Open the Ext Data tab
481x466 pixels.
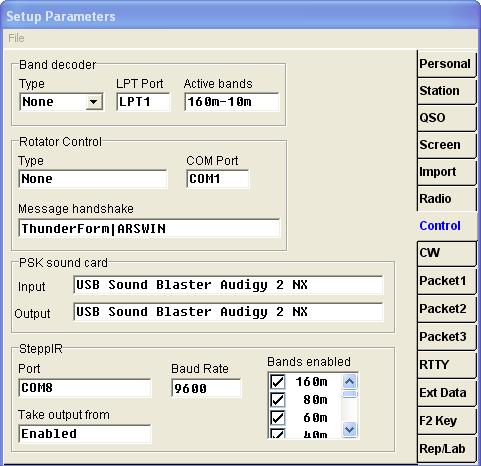pos(446,393)
